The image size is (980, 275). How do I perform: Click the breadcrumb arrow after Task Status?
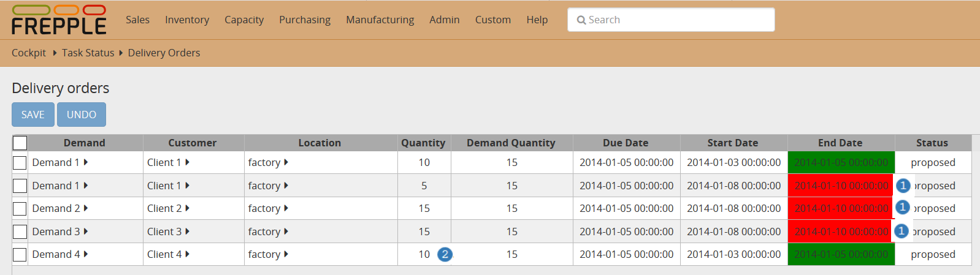click(121, 53)
